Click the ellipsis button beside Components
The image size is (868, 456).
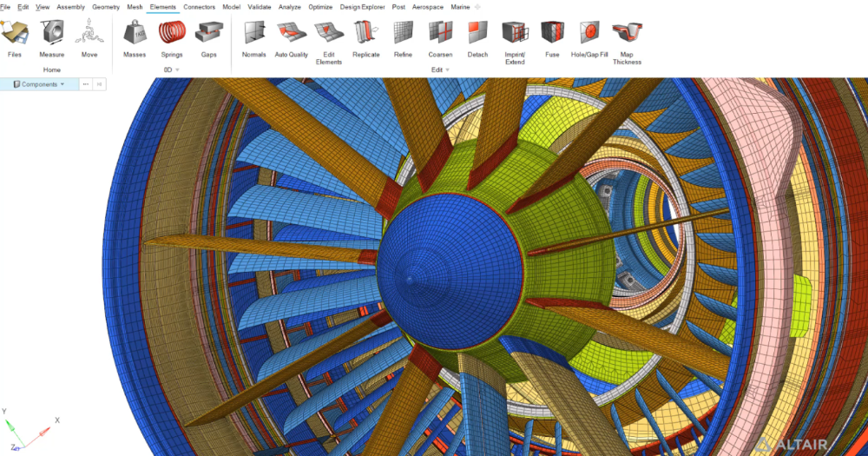point(85,84)
